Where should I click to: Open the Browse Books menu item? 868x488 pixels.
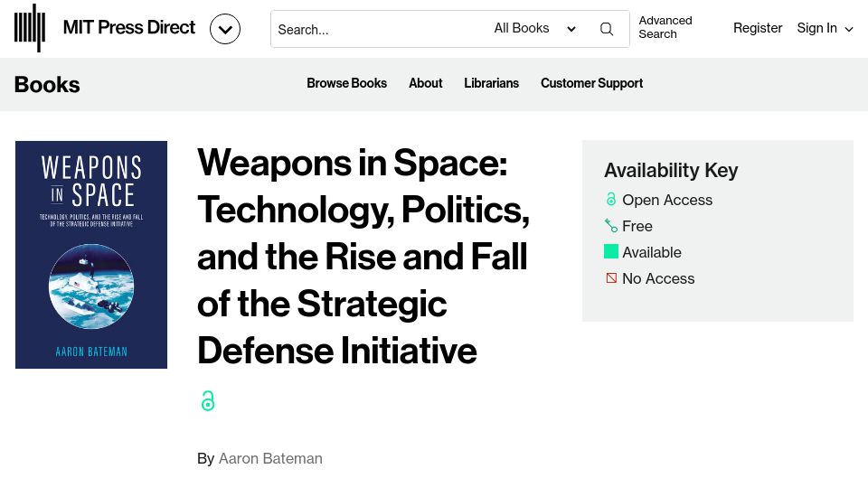[x=346, y=83]
